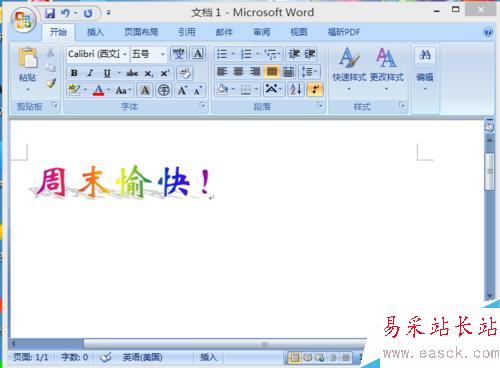Redo the last action

(88, 13)
